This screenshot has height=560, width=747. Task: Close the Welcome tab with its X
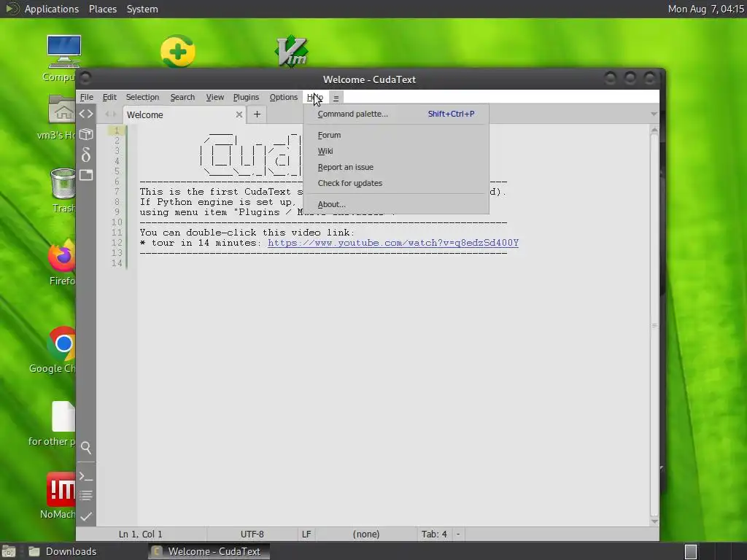[x=239, y=114]
